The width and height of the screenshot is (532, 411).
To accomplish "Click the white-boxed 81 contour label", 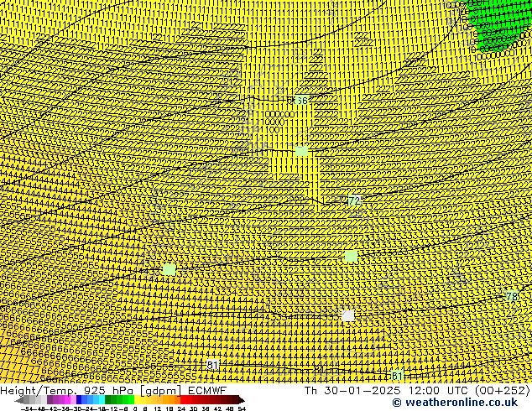I will (212, 365).
